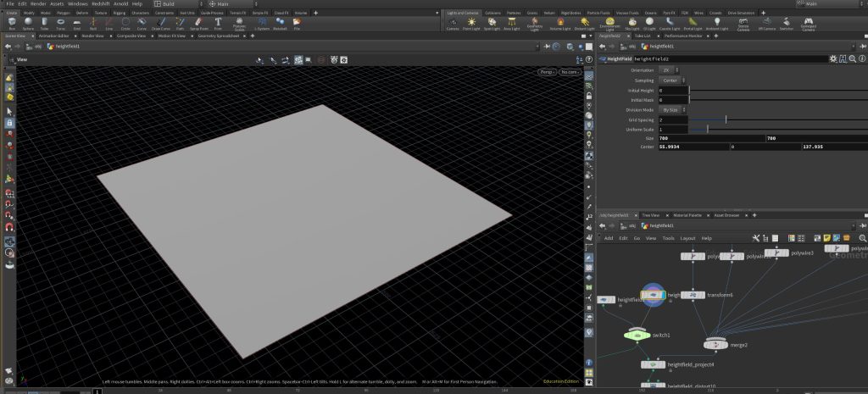Add a Volume Light from the shelf
868x394 pixels.
560,23
